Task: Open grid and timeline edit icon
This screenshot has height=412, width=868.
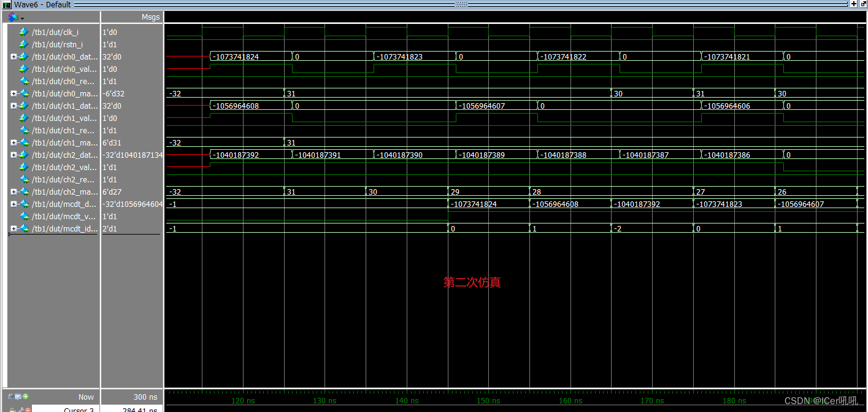Action: (18, 397)
